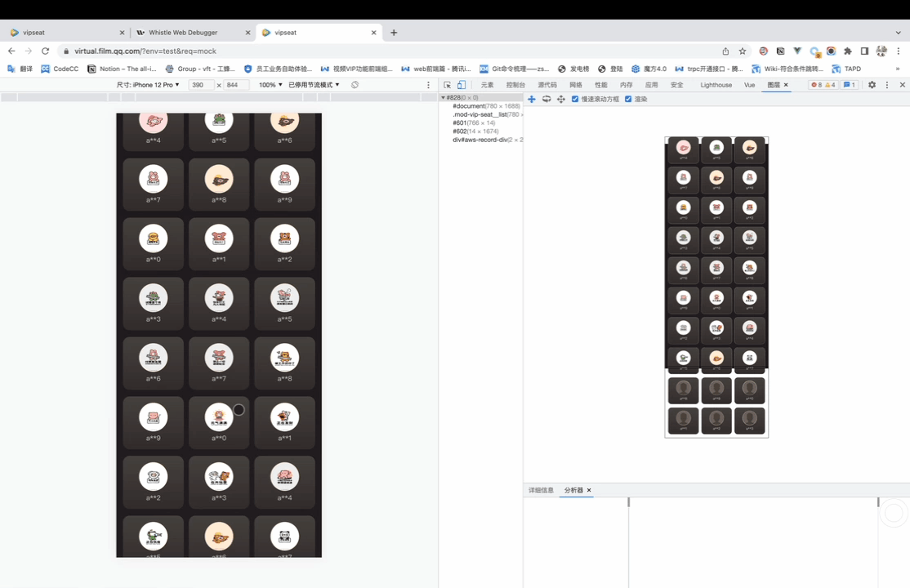This screenshot has width=910, height=588.
Task: Click the errors and warnings counter
Action: pyautogui.click(x=823, y=85)
